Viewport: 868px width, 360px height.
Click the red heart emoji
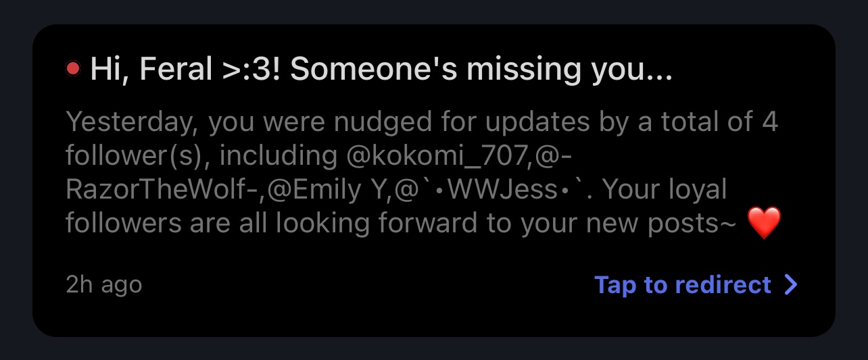pos(764,224)
